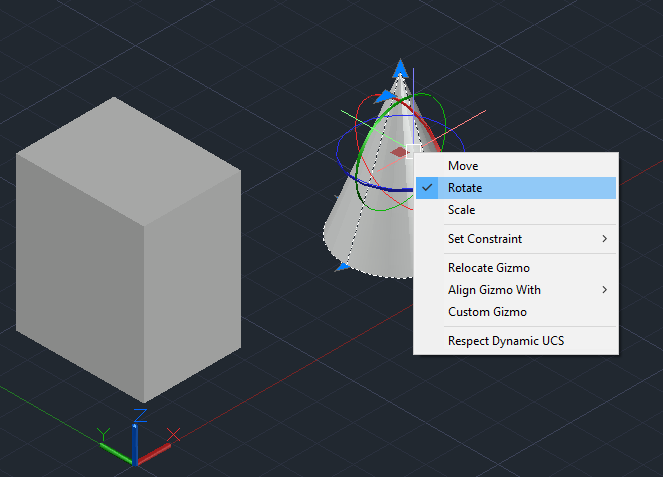
Task: Select the checked Rotate menu entry
Action: point(515,188)
